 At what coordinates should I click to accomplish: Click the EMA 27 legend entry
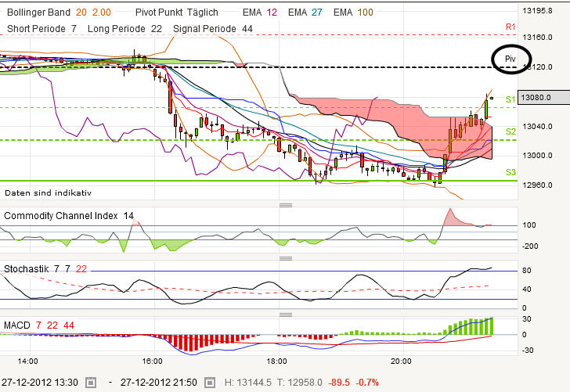305,13
